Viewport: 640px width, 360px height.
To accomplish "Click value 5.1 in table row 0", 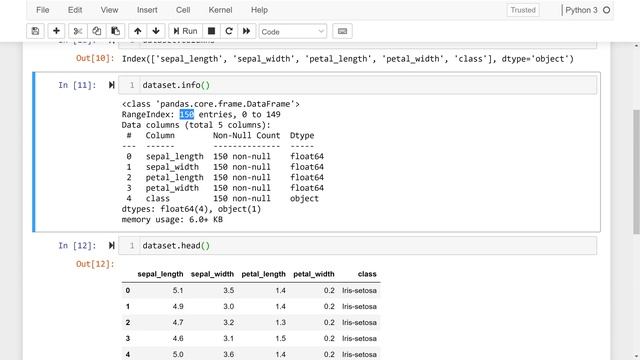I will (178, 291).
